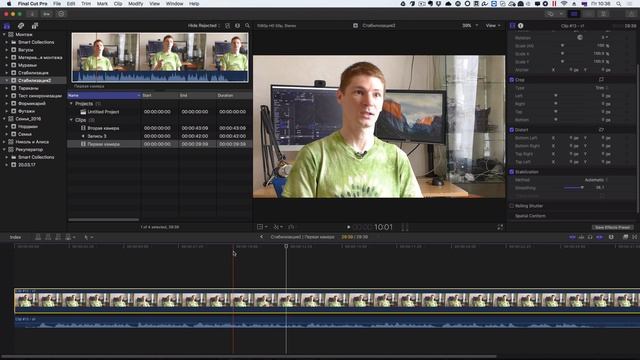Play the clip in the viewer
This screenshot has height=360, width=640.
[349, 227]
